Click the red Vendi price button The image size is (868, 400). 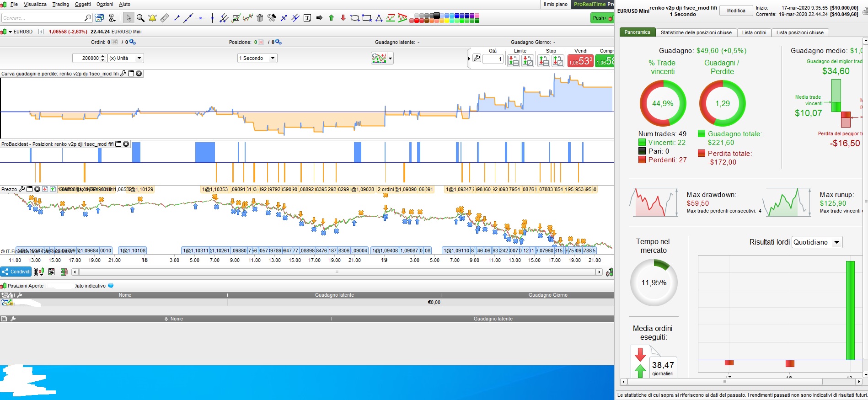click(580, 61)
